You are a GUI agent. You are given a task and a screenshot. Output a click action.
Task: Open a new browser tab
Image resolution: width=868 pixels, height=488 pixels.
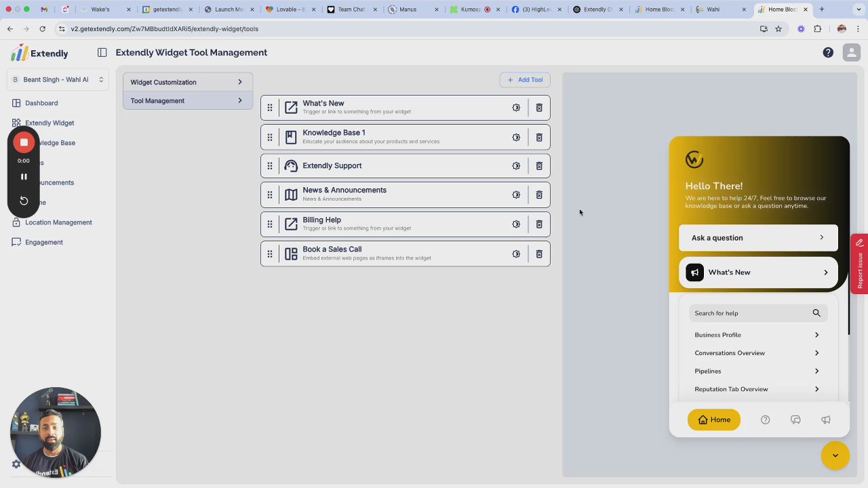(821, 9)
